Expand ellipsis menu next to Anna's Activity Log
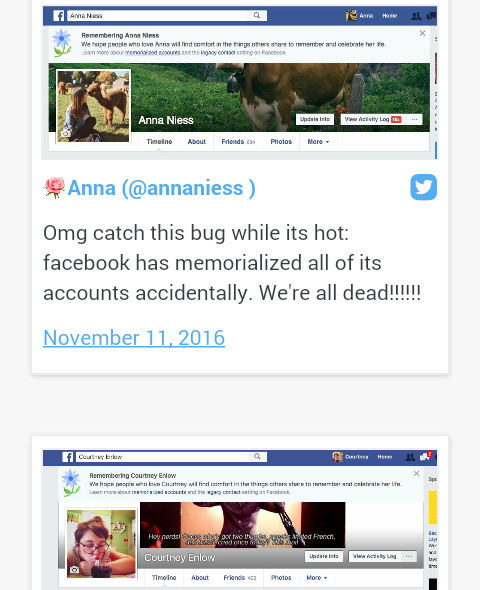 pyautogui.click(x=414, y=119)
